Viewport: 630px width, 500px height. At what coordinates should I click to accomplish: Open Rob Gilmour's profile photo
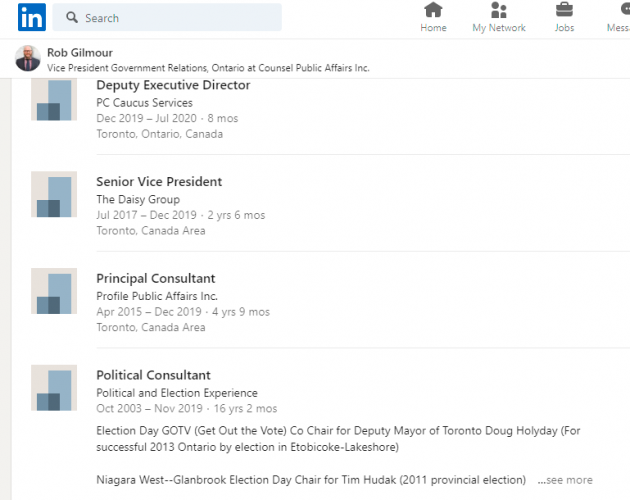pyautogui.click(x=28, y=58)
